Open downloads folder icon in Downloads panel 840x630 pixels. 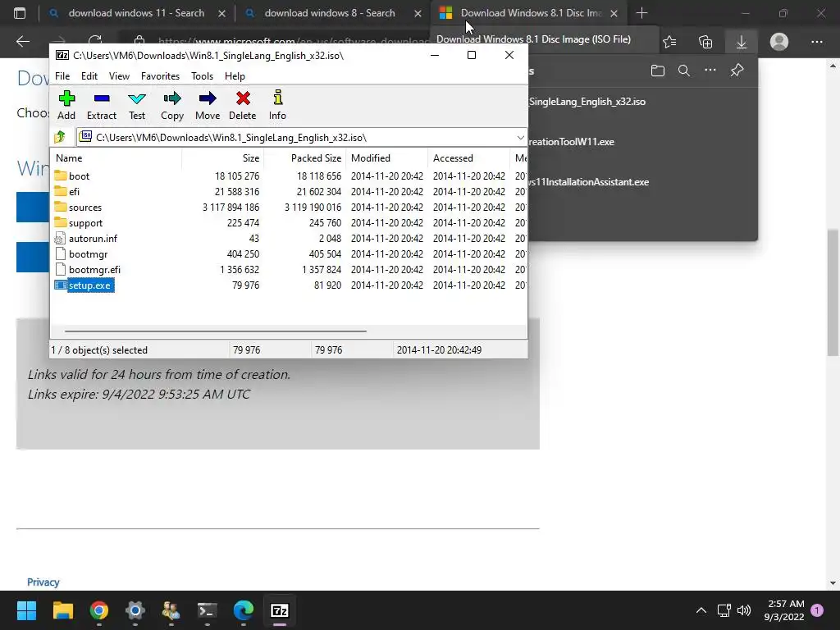click(x=658, y=71)
